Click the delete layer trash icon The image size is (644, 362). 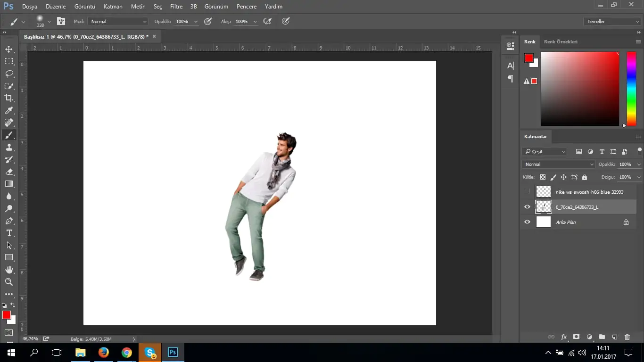pyautogui.click(x=627, y=337)
